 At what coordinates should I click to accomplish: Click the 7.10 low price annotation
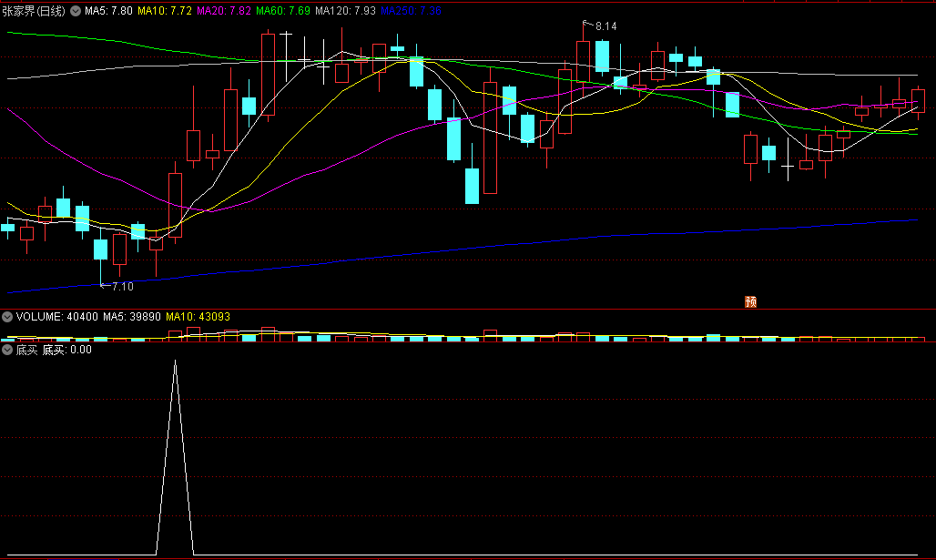[x=122, y=287]
